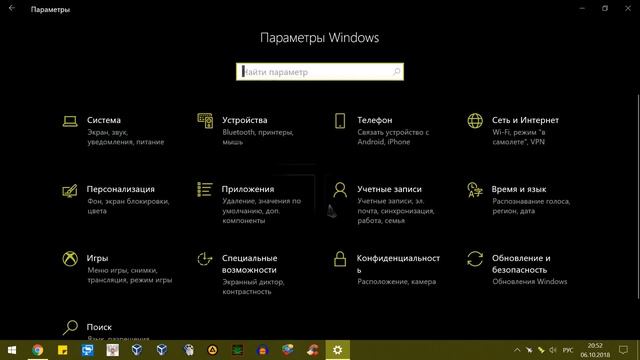The width and height of the screenshot is (640, 360).
Task: Click the orange triangle AIMP taskbar icon
Action: pos(212,350)
